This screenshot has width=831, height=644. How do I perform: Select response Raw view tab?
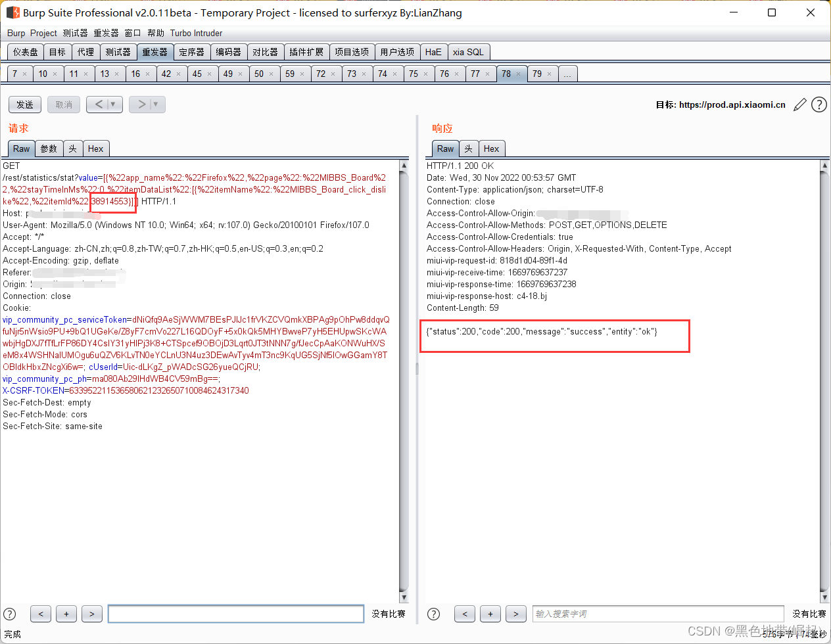point(446,149)
